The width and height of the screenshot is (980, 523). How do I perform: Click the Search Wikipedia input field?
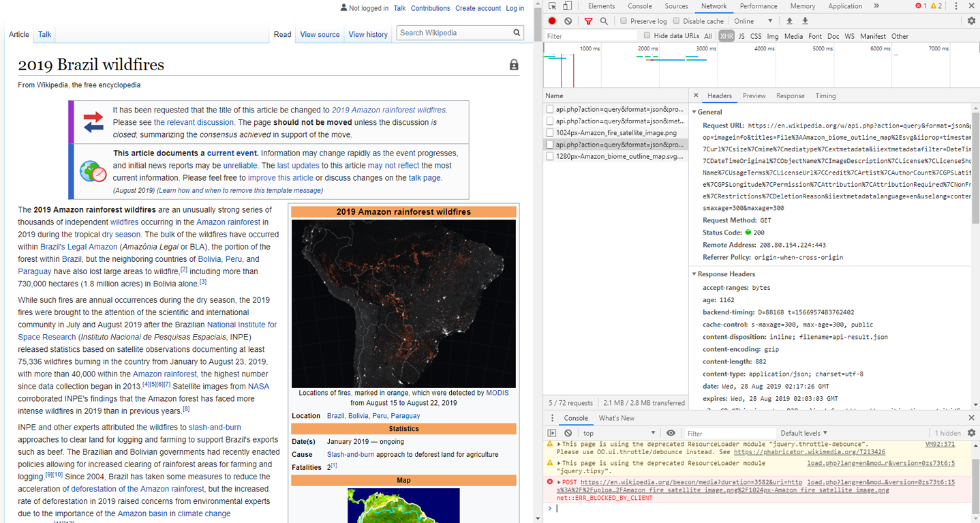[x=453, y=33]
